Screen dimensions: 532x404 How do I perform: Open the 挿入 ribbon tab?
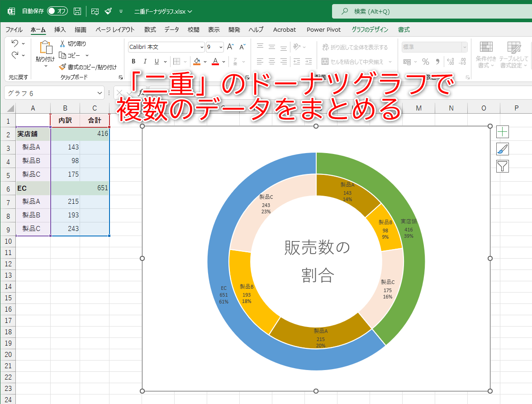pyautogui.click(x=59, y=29)
